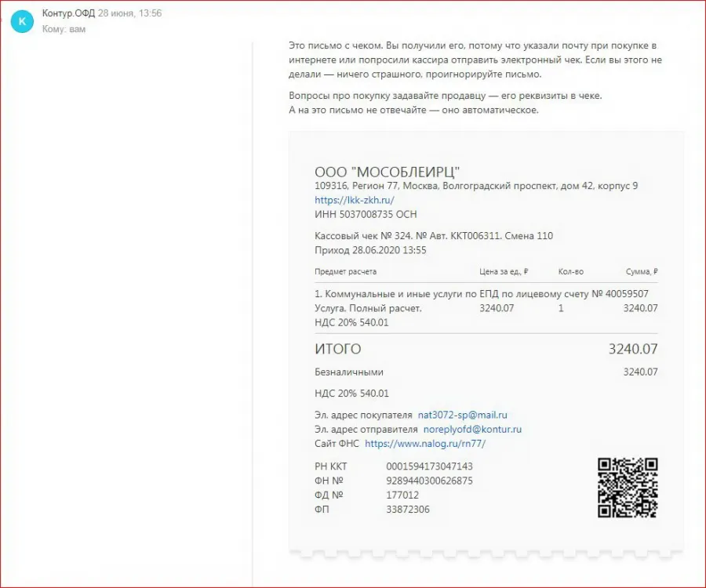
Task: Click the address line with Волгоградский проспект
Action: pyautogui.click(x=476, y=186)
